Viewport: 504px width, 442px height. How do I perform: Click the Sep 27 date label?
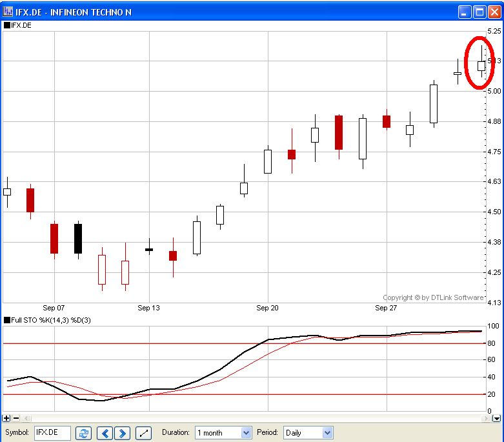pyautogui.click(x=386, y=308)
